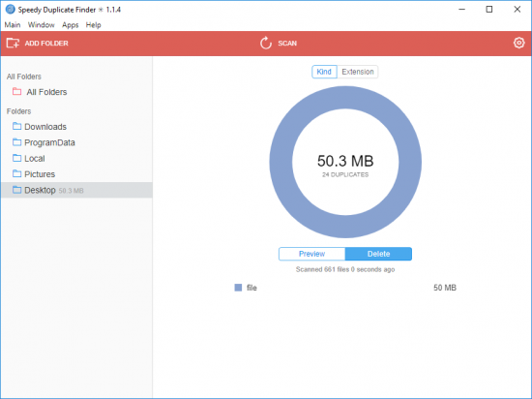This screenshot has width=532, height=399.
Task: Click the blue donut chart ring
Action: coord(345,98)
